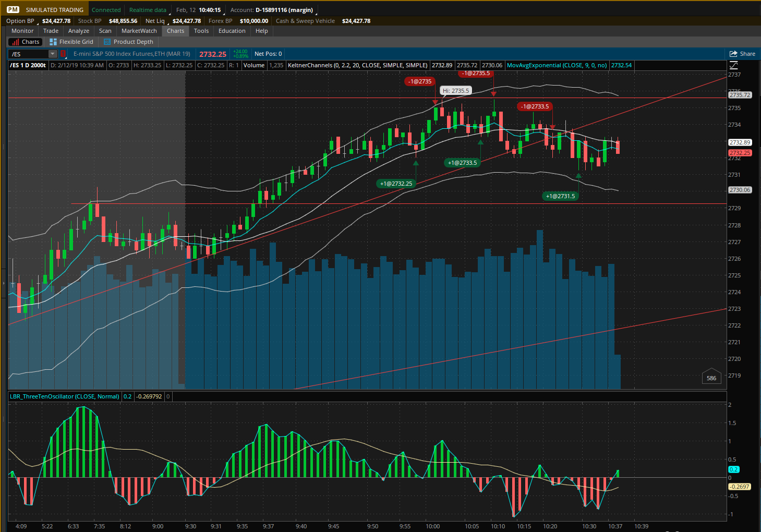Viewport: 761px width, 532px height.
Task: Click the Share arrow icon
Action: pyautogui.click(x=733, y=54)
